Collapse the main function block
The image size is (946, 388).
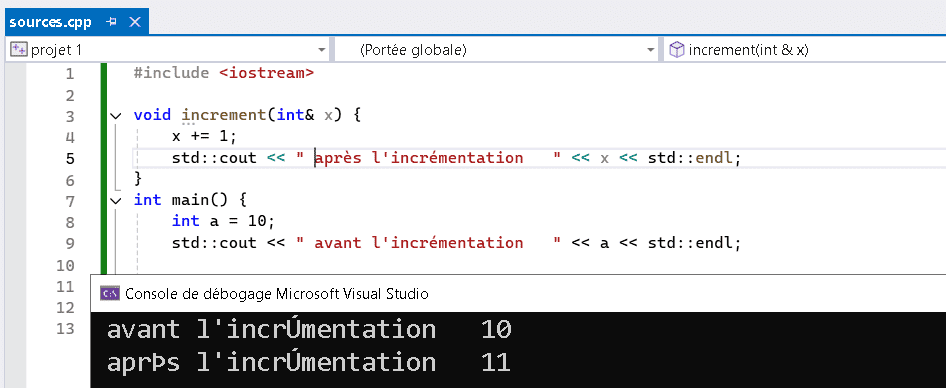click(116, 200)
